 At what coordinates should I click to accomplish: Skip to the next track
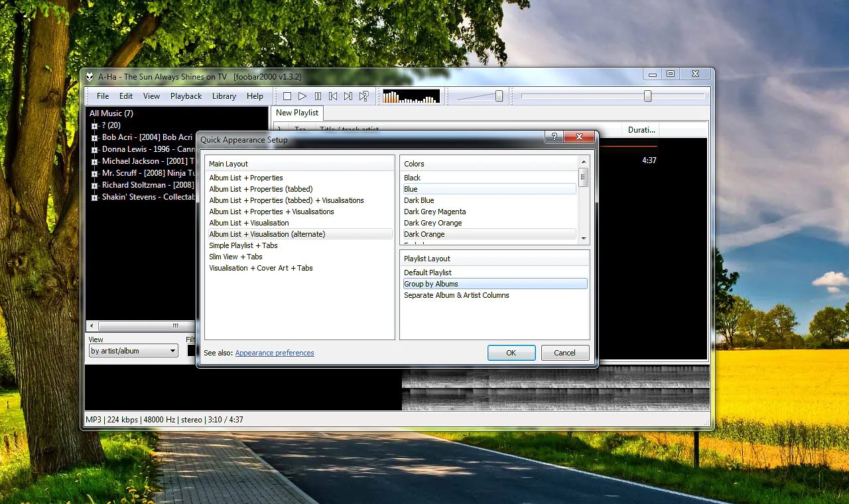[x=348, y=95]
